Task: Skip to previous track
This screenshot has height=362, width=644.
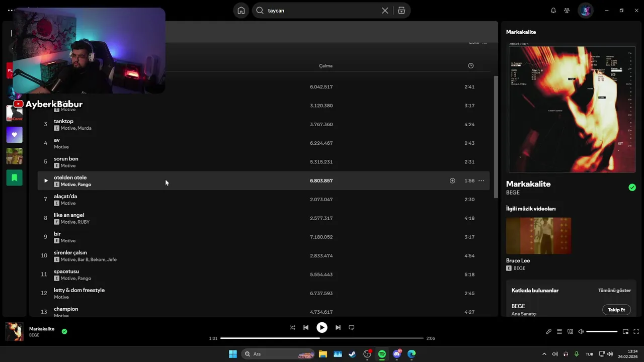Action: click(x=305, y=327)
